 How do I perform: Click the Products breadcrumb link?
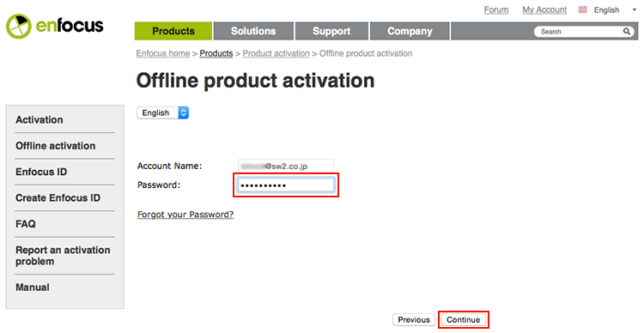tap(216, 53)
